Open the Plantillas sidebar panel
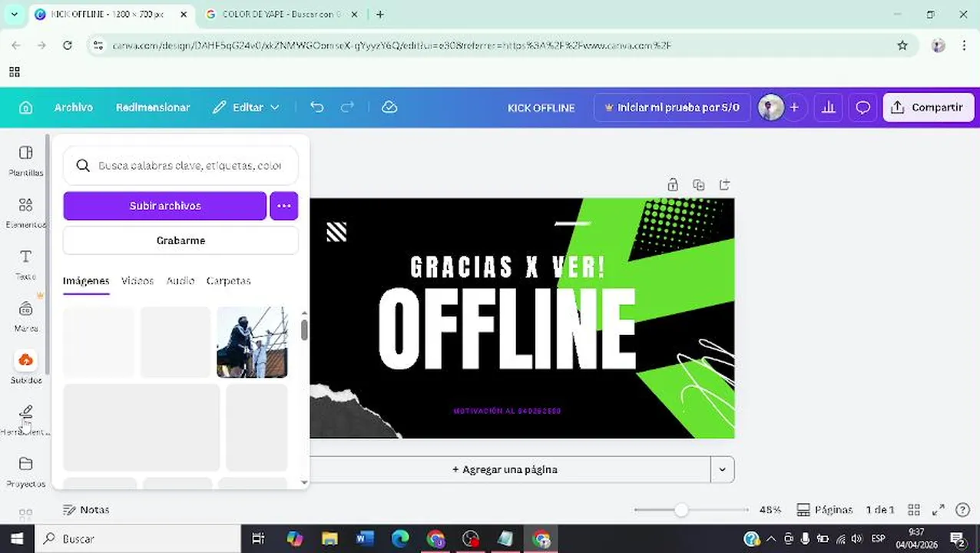The height and width of the screenshot is (553, 980). 26,161
